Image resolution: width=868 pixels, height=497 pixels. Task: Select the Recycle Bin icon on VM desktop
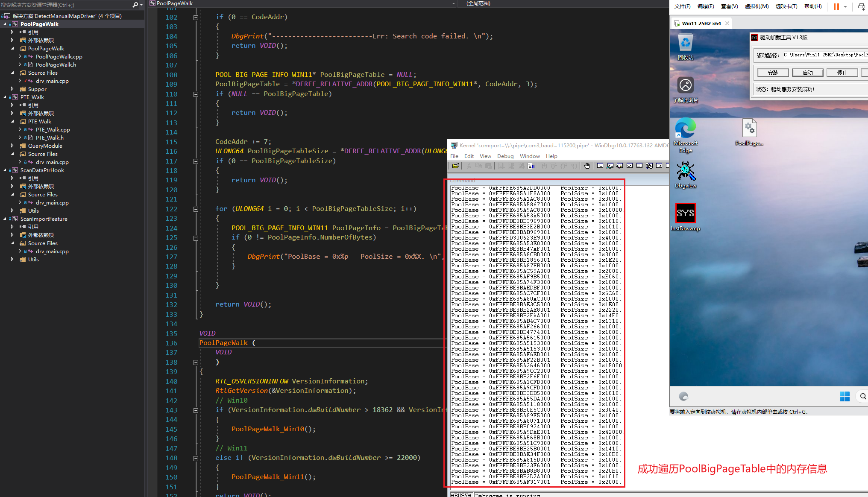click(686, 47)
